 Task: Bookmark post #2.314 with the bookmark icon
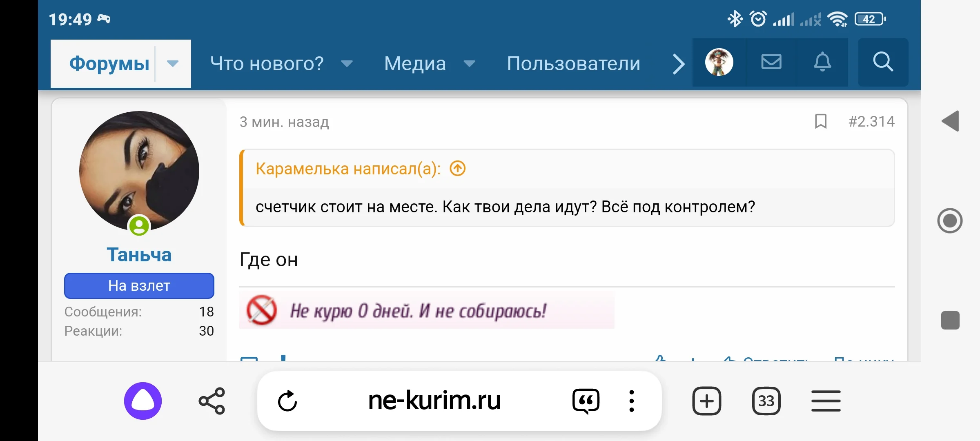pyautogui.click(x=820, y=122)
